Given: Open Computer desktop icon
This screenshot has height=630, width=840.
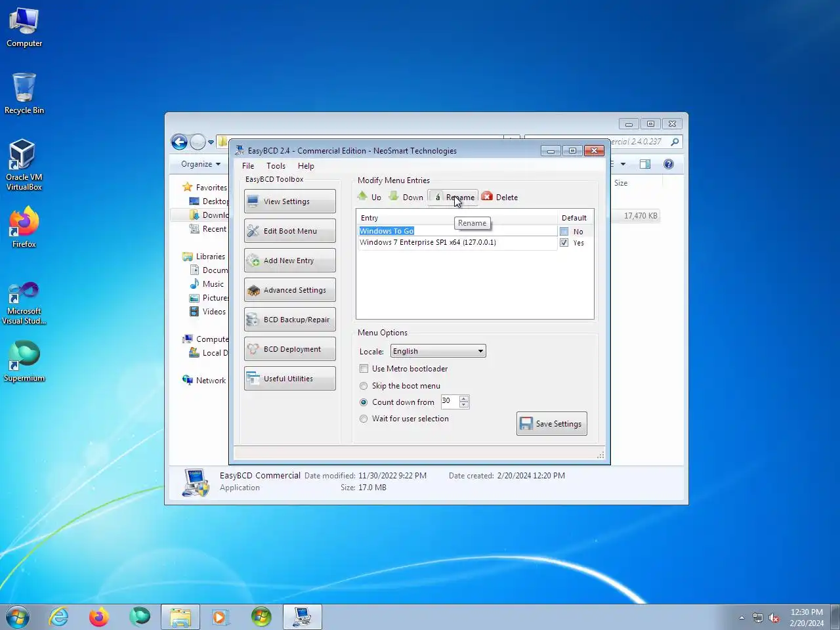Looking at the screenshot, I should click(24, 28).
